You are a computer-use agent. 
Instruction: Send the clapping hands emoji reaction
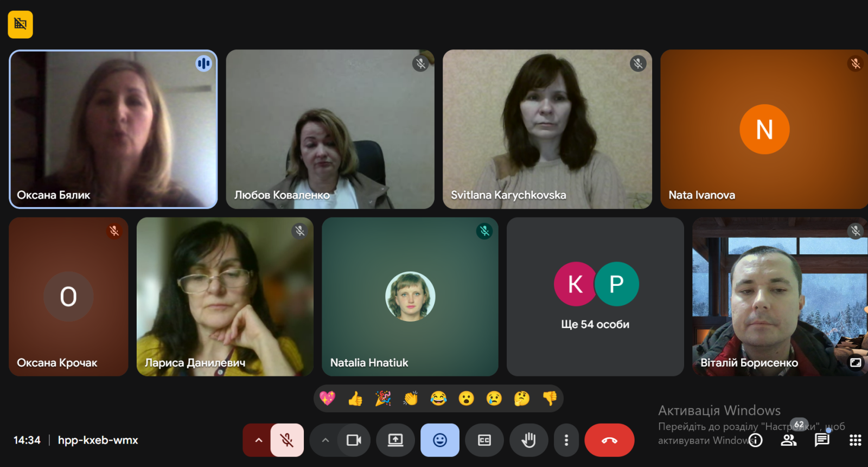(x=411, y=399)
